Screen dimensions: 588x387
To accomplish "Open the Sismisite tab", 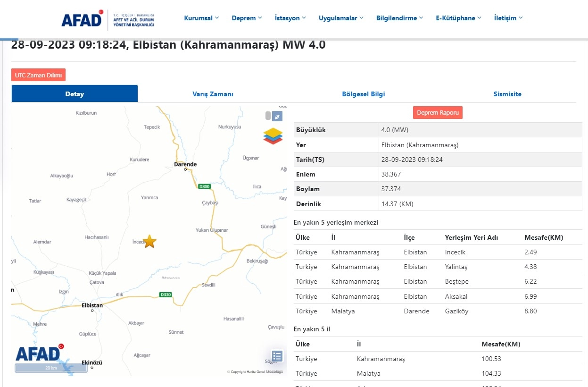I will (x=507, y=94).
